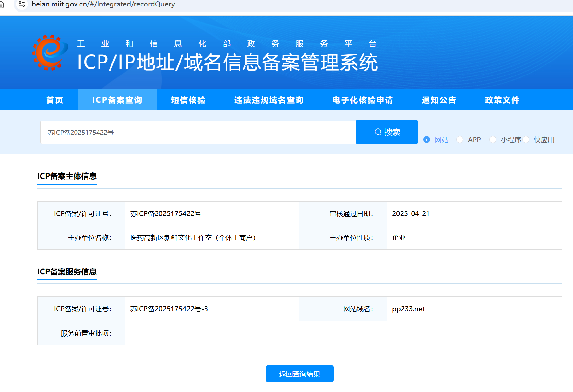Viewport: 573px width, 392px height.
Task: Click the 主办单位性质 label
Action: [351, 237]
